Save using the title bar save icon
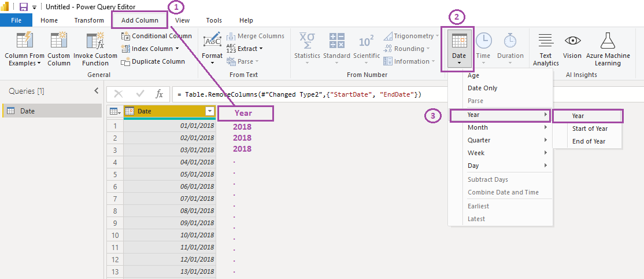Screen dimensions: 644x279 (x=23, y=7)
